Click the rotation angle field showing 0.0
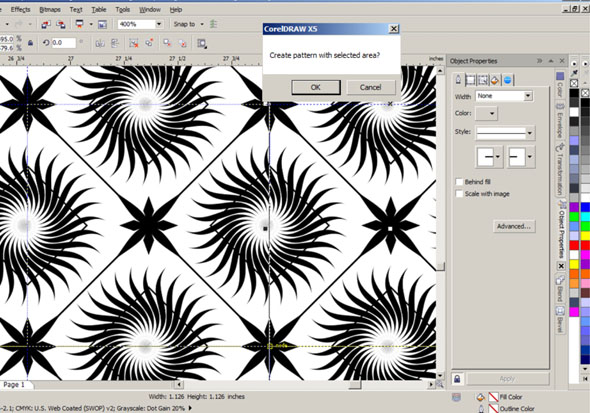This screenshot has height=413, width=590. click(x=63, y=43)
